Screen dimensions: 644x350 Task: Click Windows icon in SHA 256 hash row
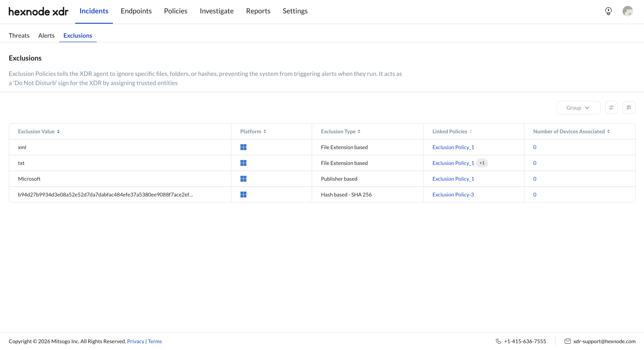tap(243, 195)
